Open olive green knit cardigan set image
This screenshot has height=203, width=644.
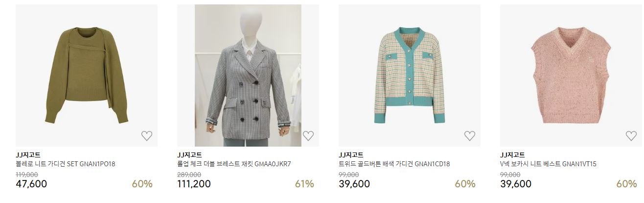(x=87, y=76)
